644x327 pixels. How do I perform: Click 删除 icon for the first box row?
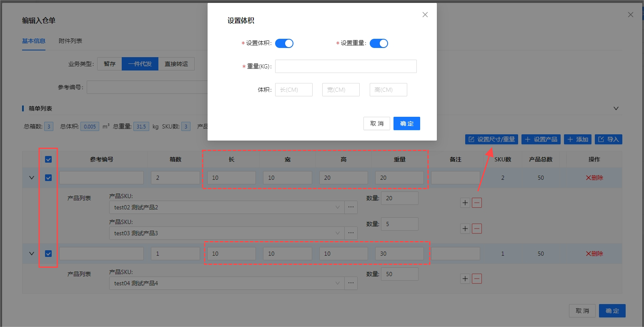coord(594,178)
